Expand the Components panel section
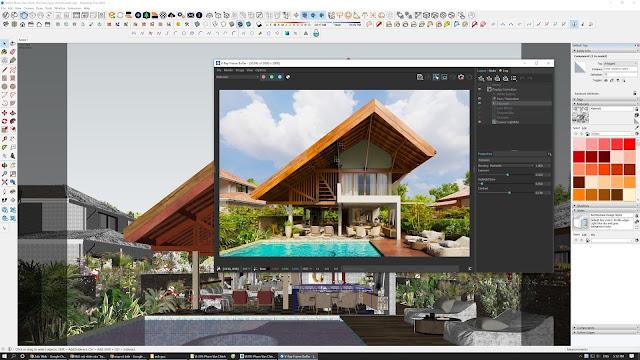This screenshot has width=640, height=360. 605,327
